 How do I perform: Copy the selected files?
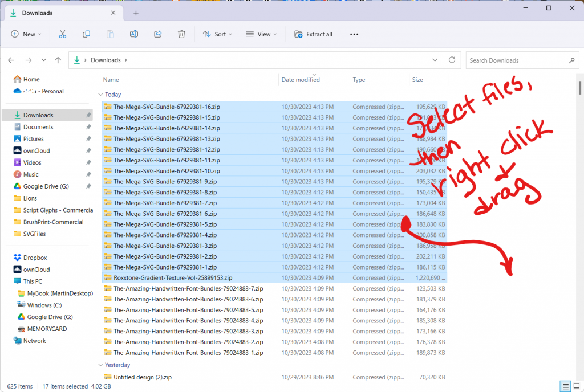point(86,34)
